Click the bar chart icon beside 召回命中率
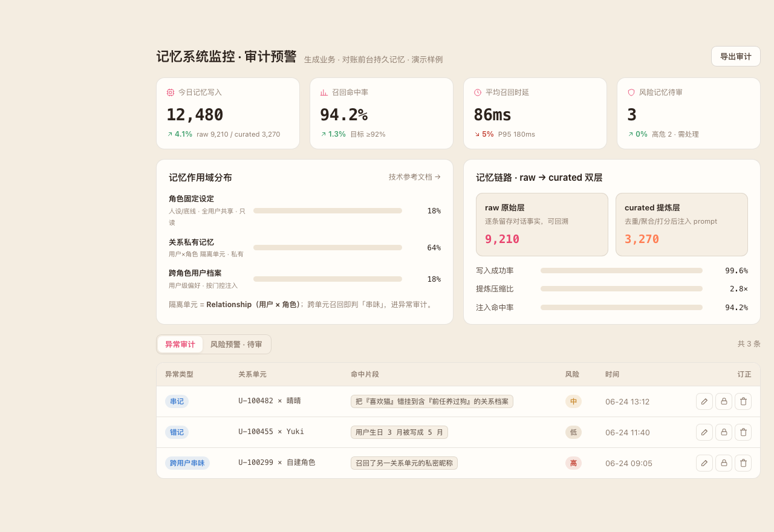The image size is (774, 532). tap(324, 92)
